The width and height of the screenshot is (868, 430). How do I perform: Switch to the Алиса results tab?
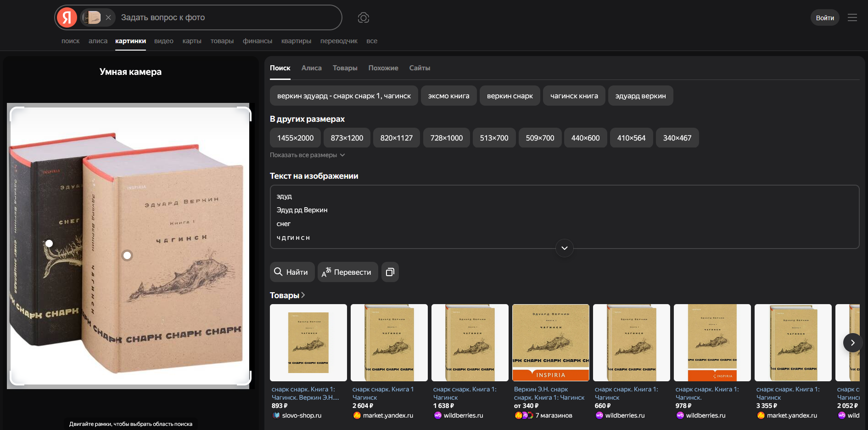[312, 68]
